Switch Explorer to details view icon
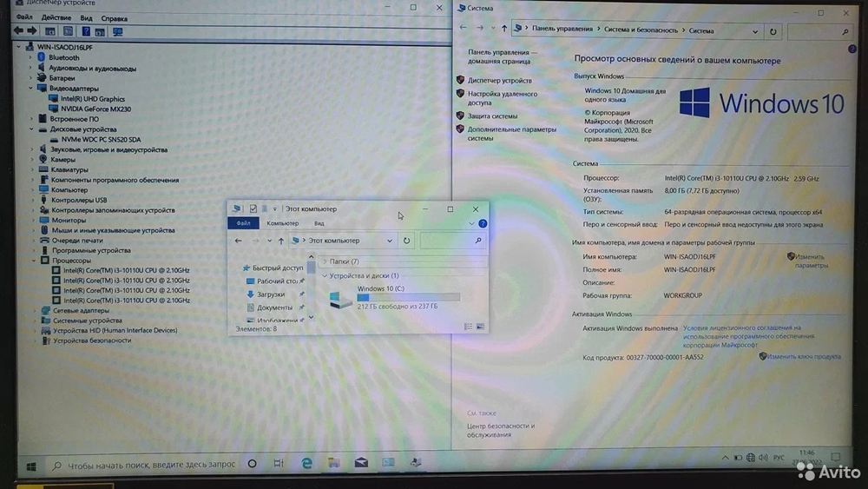 pos(469,327)
